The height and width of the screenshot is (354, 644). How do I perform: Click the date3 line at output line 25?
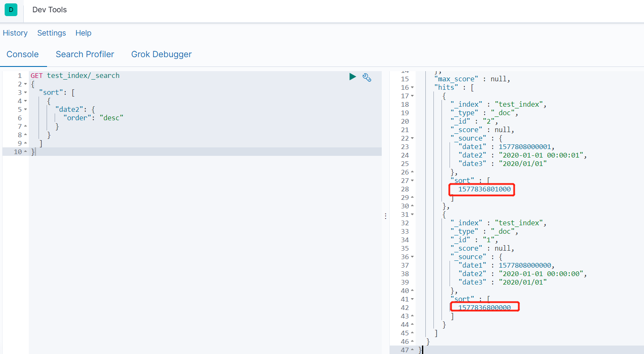click(x=502, y=163)
